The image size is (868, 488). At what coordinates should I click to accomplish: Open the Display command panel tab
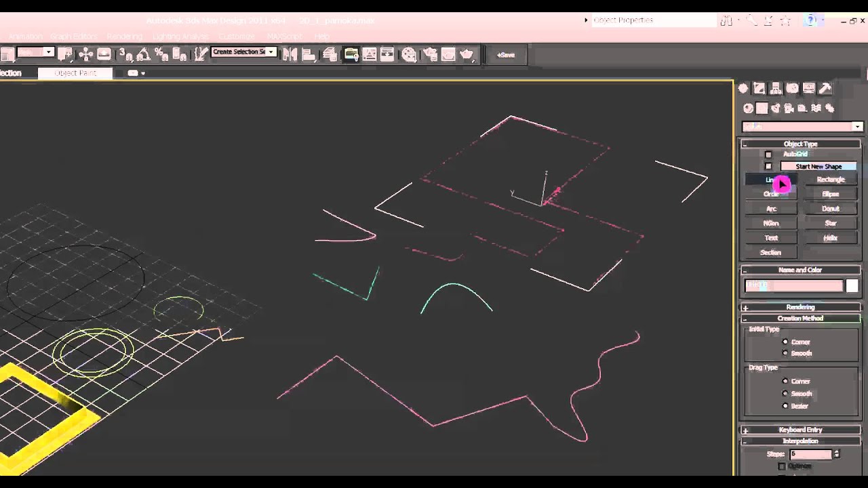[x=808, y=88]
